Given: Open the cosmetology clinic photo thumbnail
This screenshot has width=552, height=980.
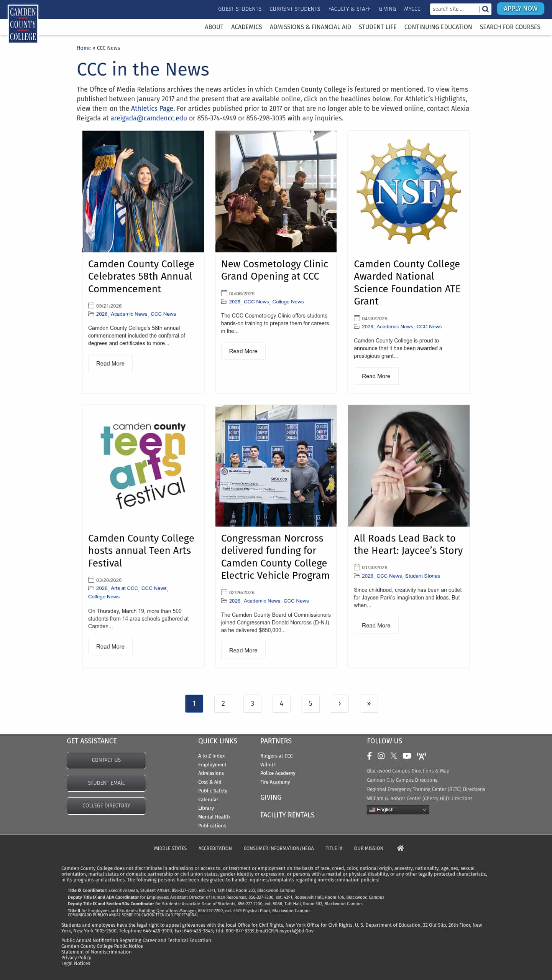Looking at the screenshot, I should 276,191.
